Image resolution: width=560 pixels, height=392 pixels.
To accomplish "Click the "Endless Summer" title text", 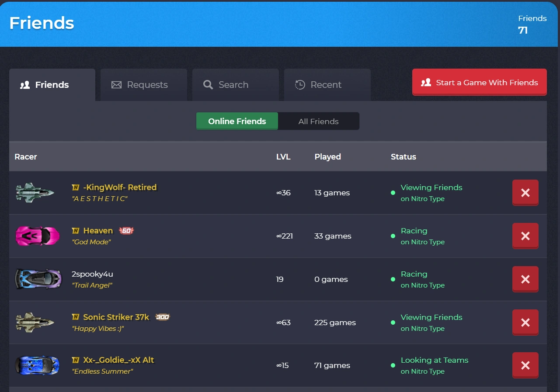I will click(102, 371).
